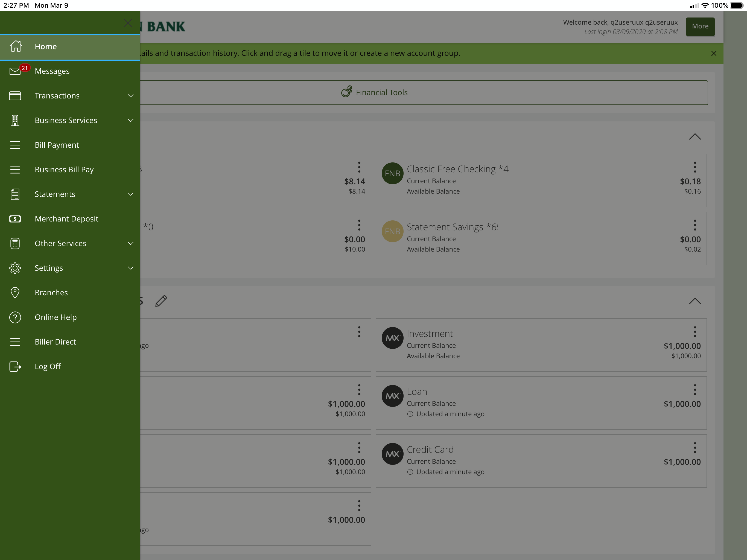Image resolution: width=747 pixels, height=560 pixels.
Task: Click the Online Help question mark icon
Action: pos(15,317)
